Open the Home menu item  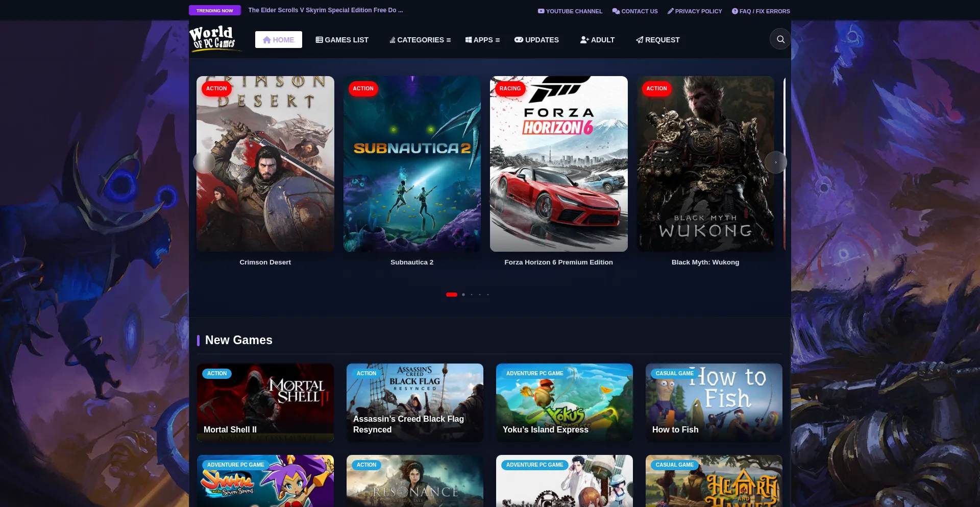pyautogui.click(x=279, y=40)
